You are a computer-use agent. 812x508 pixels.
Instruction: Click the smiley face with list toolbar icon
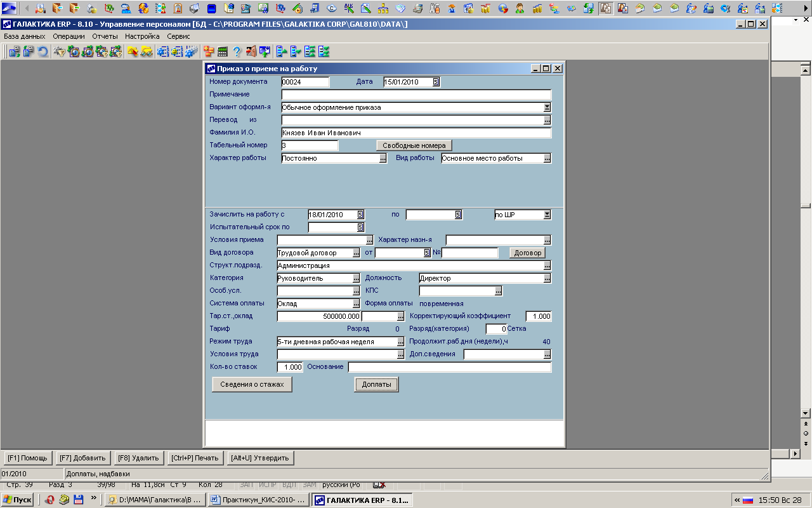click(x=177, y=52)
